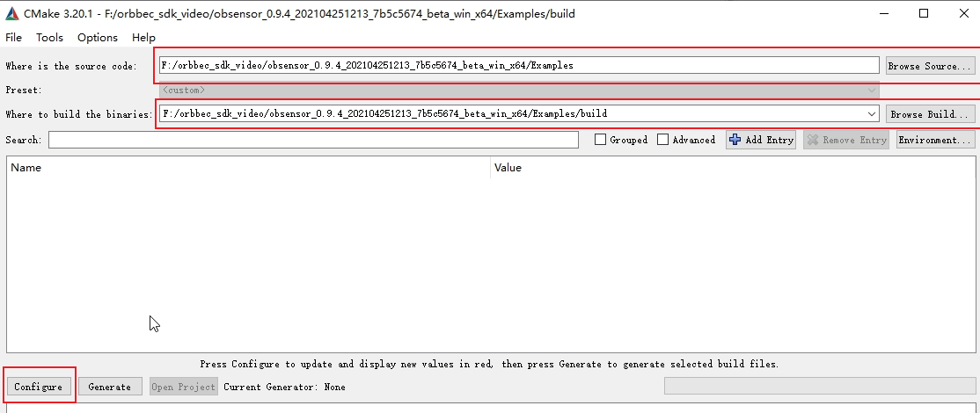980x413 pixels.
Task: Expand the build binaries path dropdown
Action: click(x=871, y=114)
